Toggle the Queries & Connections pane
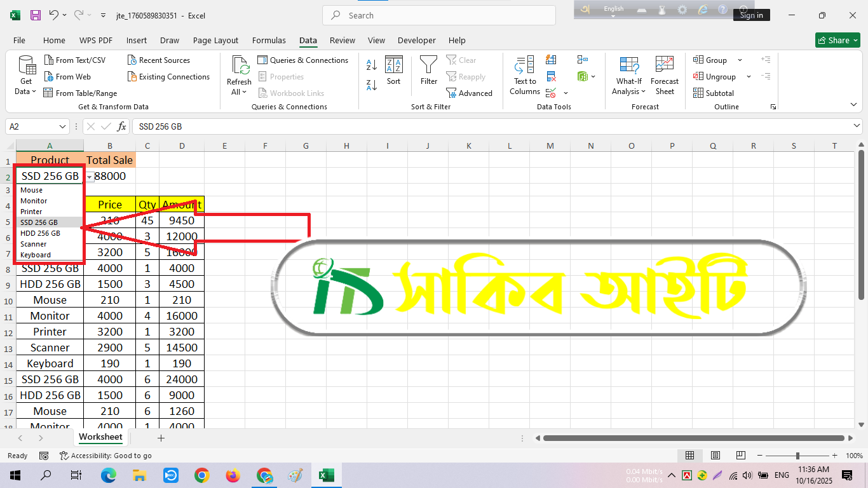Screen dimensions: 868x488 (x=303, y=60)
